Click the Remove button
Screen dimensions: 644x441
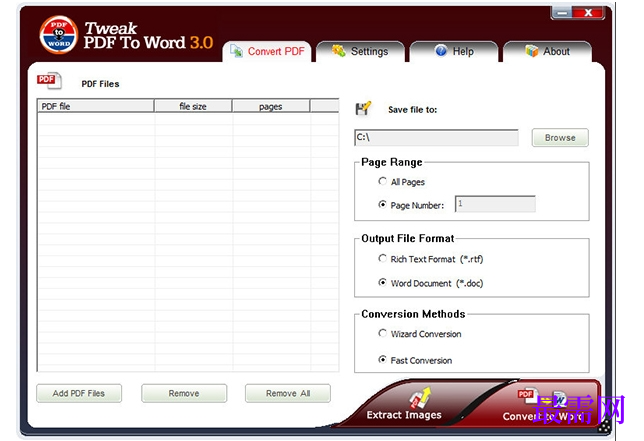tap(184, 393)
